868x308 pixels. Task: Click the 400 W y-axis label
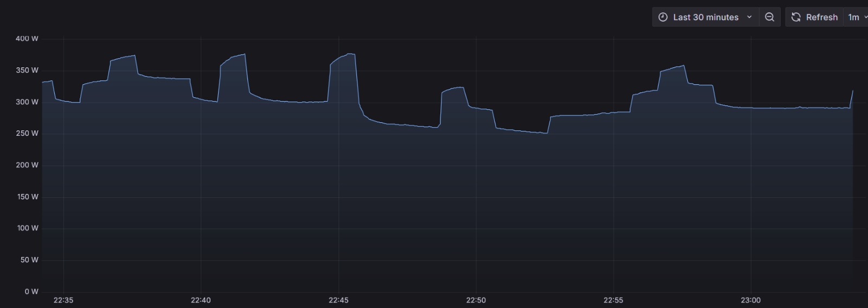(x=27, y=39)
